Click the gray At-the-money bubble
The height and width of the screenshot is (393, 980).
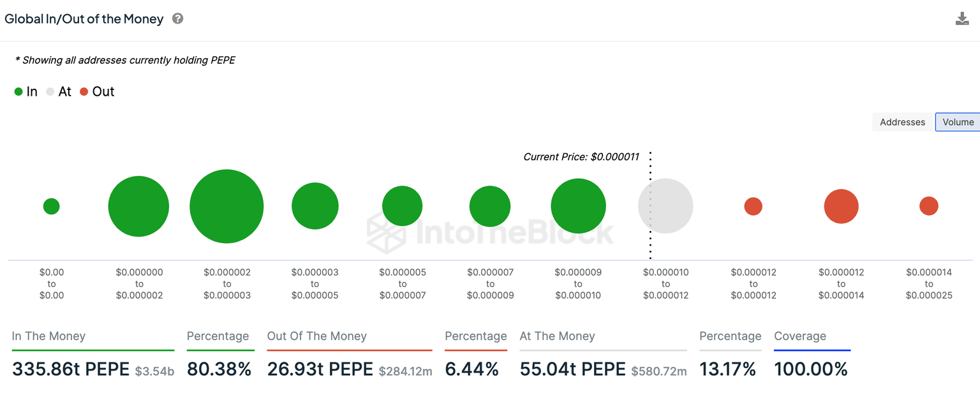[665, 206]
